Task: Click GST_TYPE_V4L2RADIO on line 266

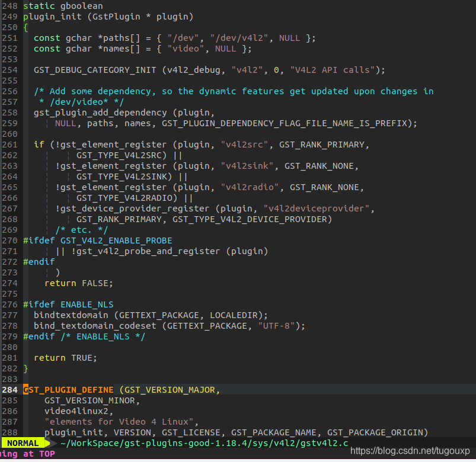Action: click(x=124, y=198)
